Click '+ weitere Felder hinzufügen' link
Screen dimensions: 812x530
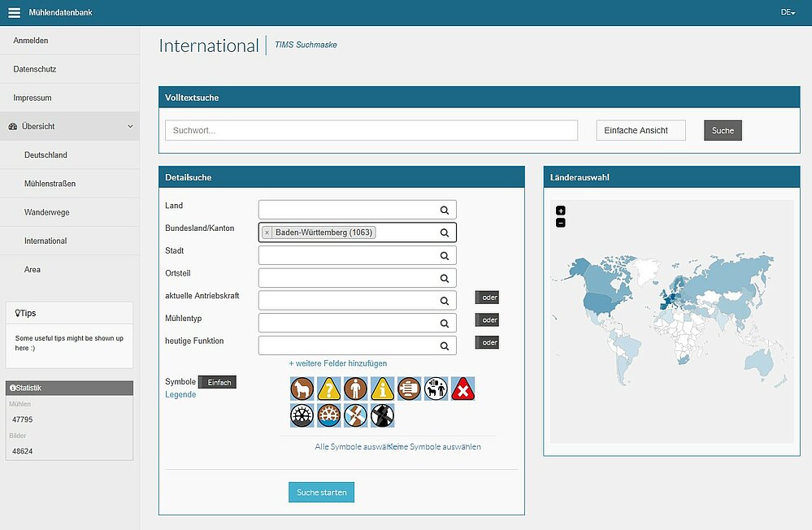[338, 363]
